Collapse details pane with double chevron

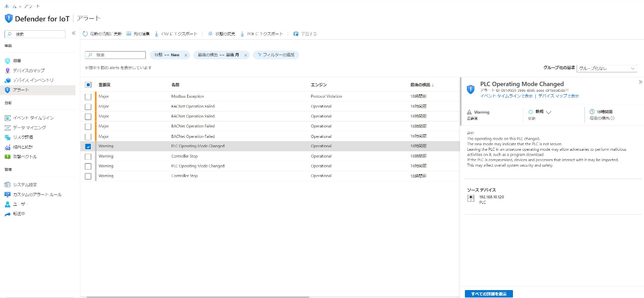click(x=640, y=82)
